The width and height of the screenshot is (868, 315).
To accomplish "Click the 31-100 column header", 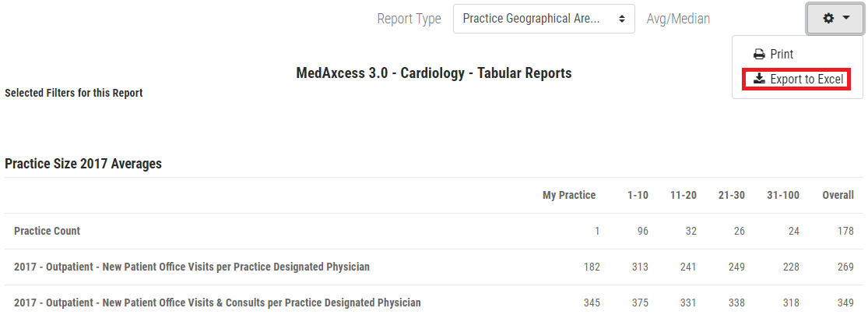I will click(x=782, y=195).
